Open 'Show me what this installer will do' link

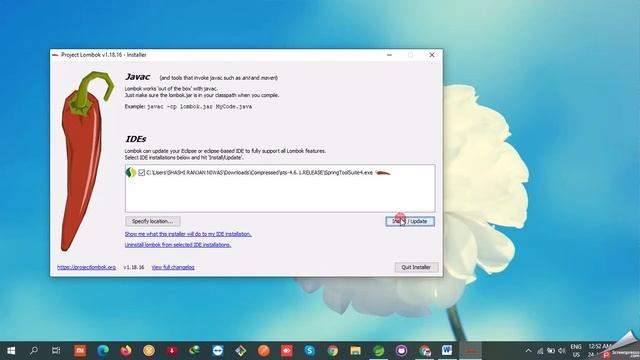pos(188,234)
